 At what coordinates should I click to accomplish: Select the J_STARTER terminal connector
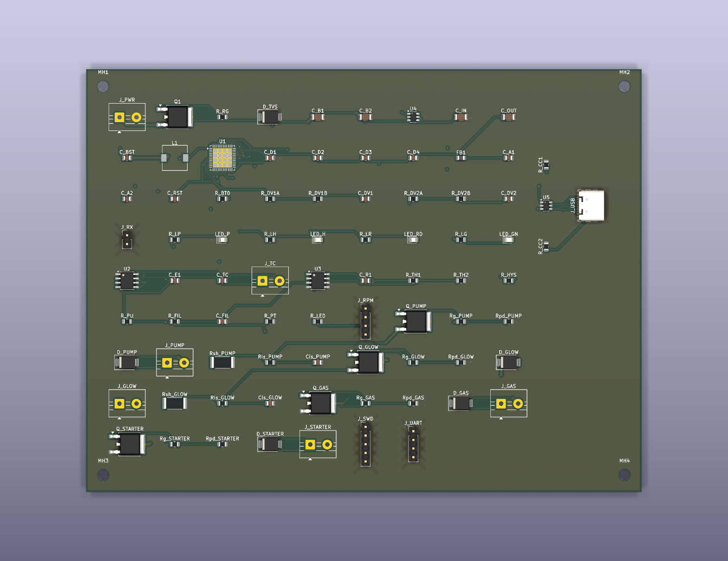(318, 444)
